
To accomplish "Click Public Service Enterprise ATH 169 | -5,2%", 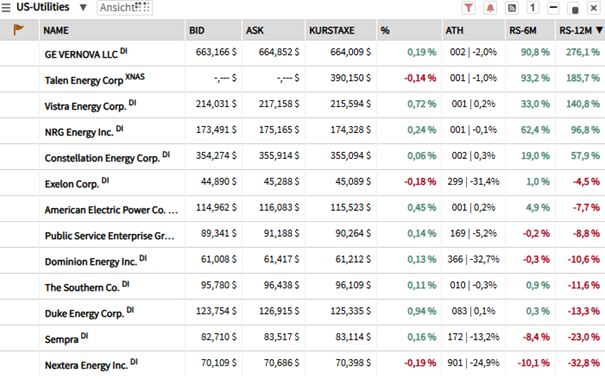I will [473, 233].
